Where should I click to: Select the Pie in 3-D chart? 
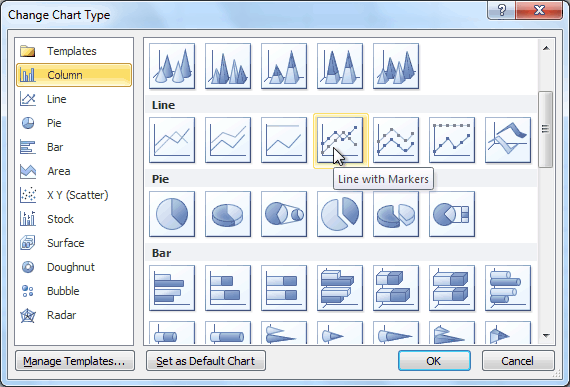(x=228, y=214)
